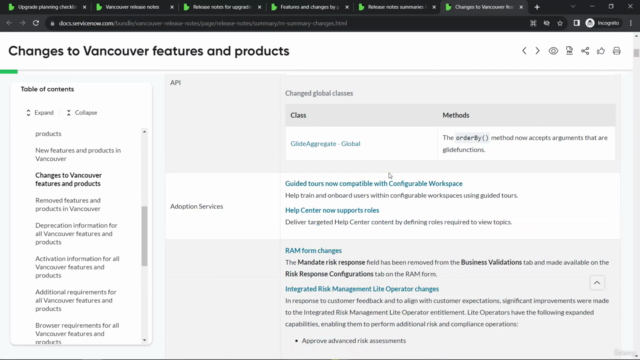Switch to Upgrade planning checklist tab
The height and width of the screenshot is (360, 640).
pyautogui.click(x=47, y=7)
